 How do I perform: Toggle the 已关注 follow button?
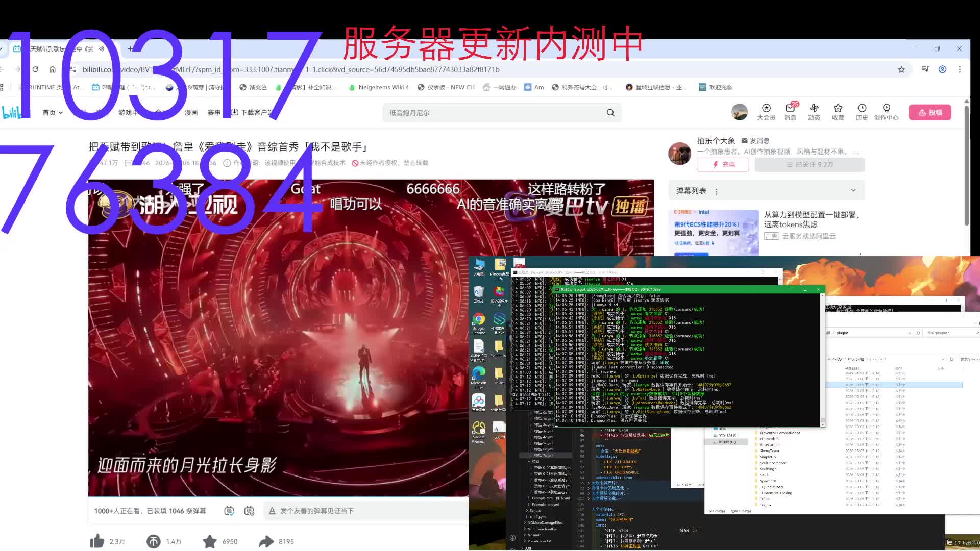[810, 165]
